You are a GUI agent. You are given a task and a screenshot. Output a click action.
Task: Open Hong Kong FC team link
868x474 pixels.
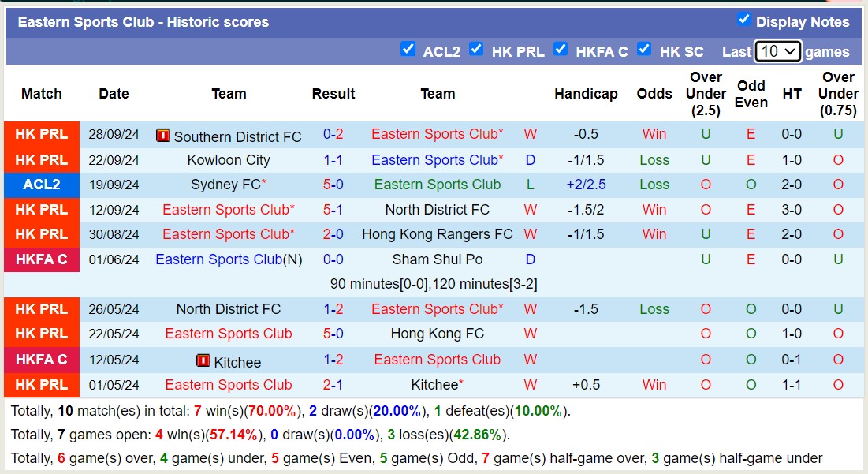click(438, 334)
